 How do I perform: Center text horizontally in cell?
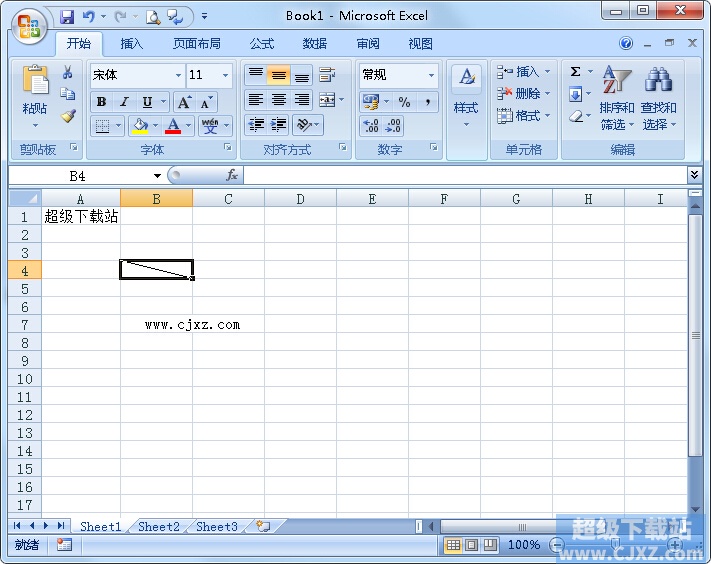[278, 100]
